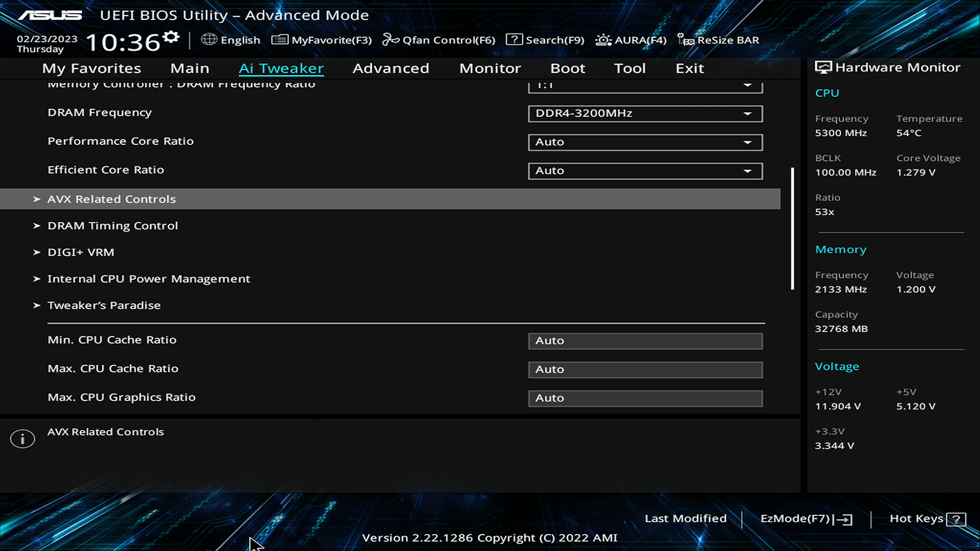This screenshot has width=980, height=551.
Task: Click +12V 11.904 V reading
Action: (x=838, y=407)
